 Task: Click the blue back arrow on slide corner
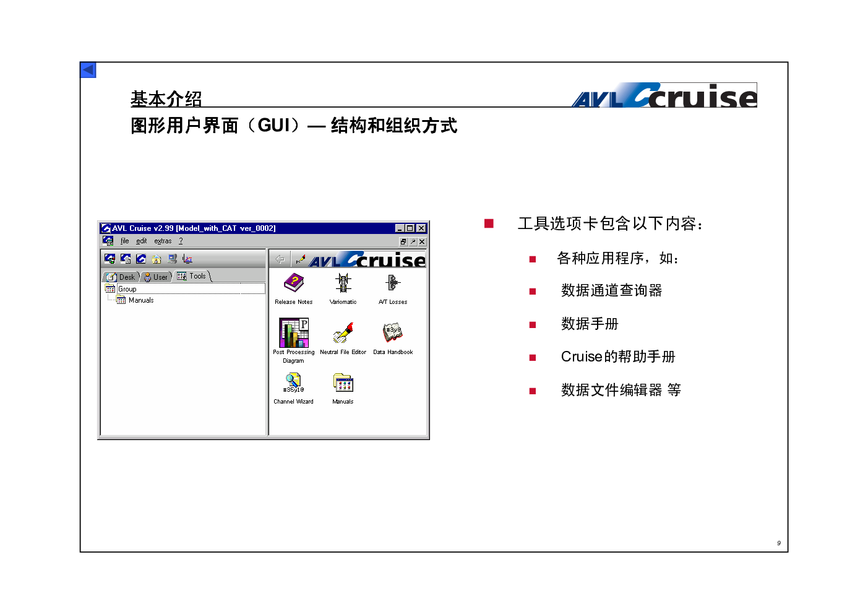pos(88,70)
